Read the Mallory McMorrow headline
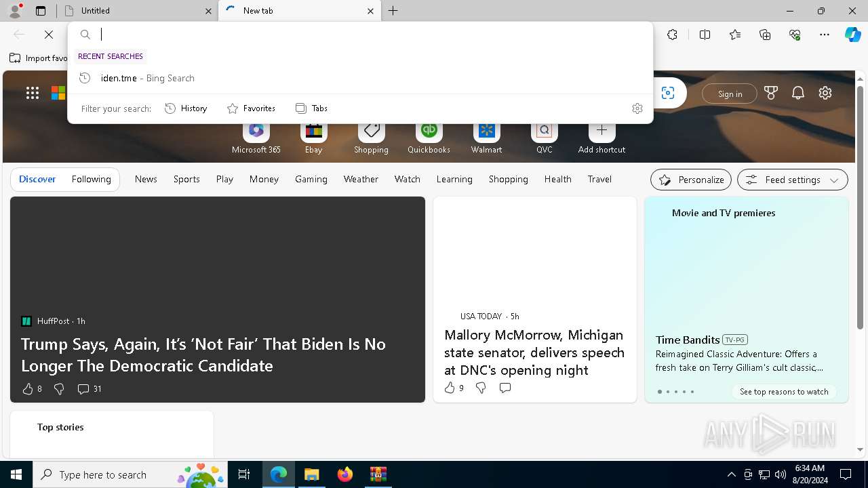Screen dimensions: 868x488 click(x=534, y=352)
